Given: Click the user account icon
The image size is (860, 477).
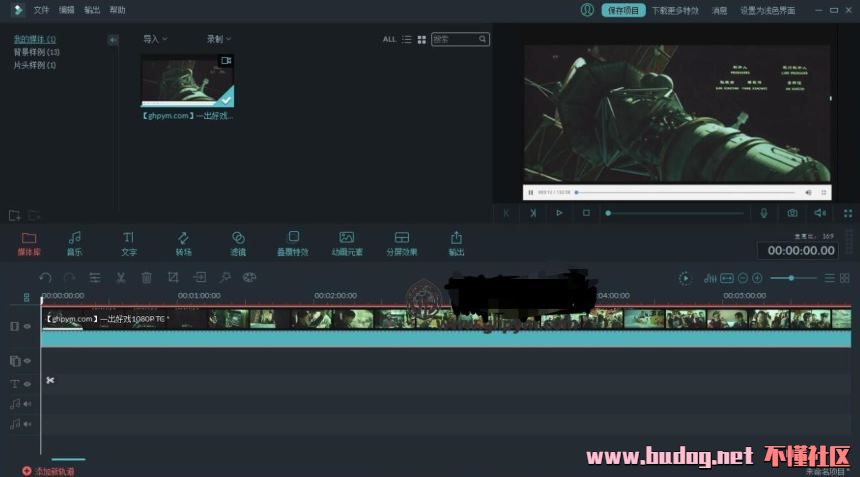Looking at the screenshot, I should [587, 10].
